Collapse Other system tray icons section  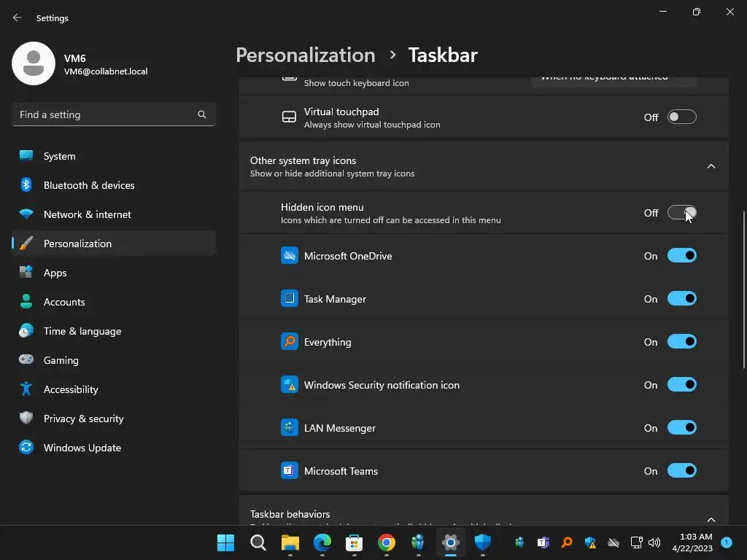pyautogui.click(x=711, y=166)
